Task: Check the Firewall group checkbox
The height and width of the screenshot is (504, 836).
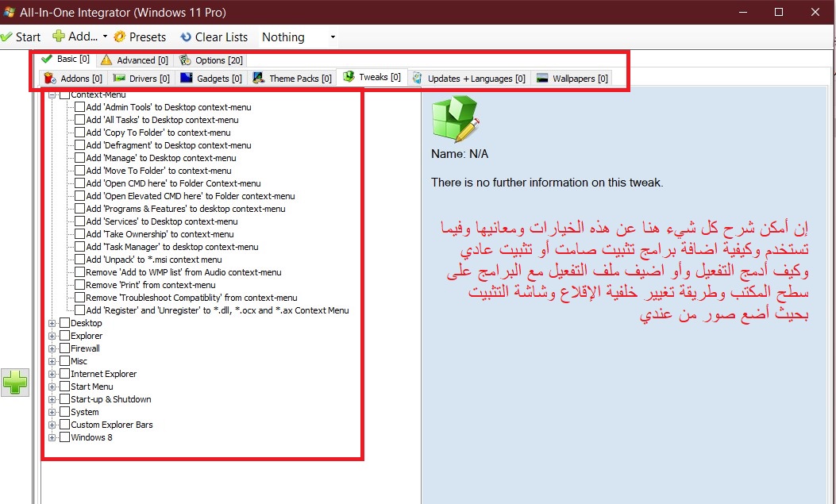Action: [64, 348]
